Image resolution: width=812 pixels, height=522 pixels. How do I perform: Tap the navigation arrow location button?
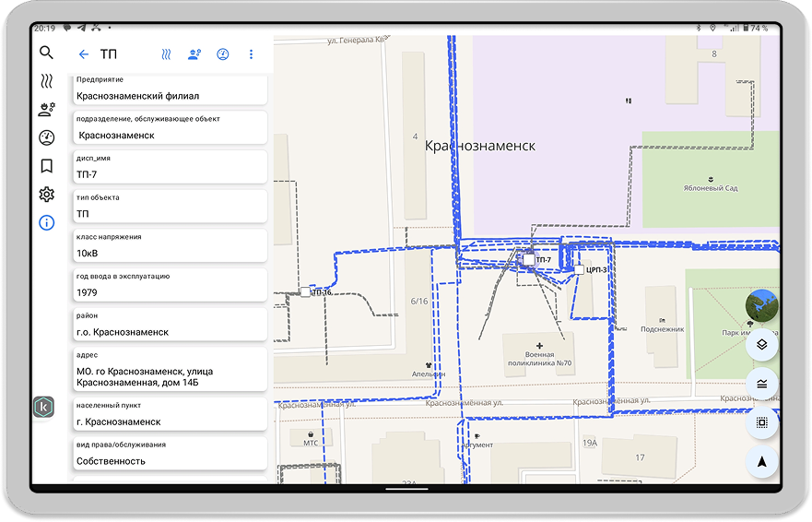point(761,461)
